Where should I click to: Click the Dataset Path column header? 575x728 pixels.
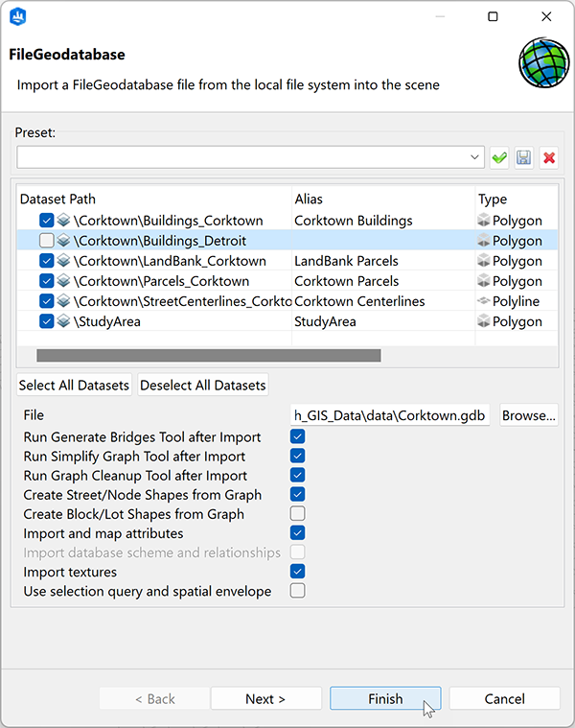coord(154,199)
